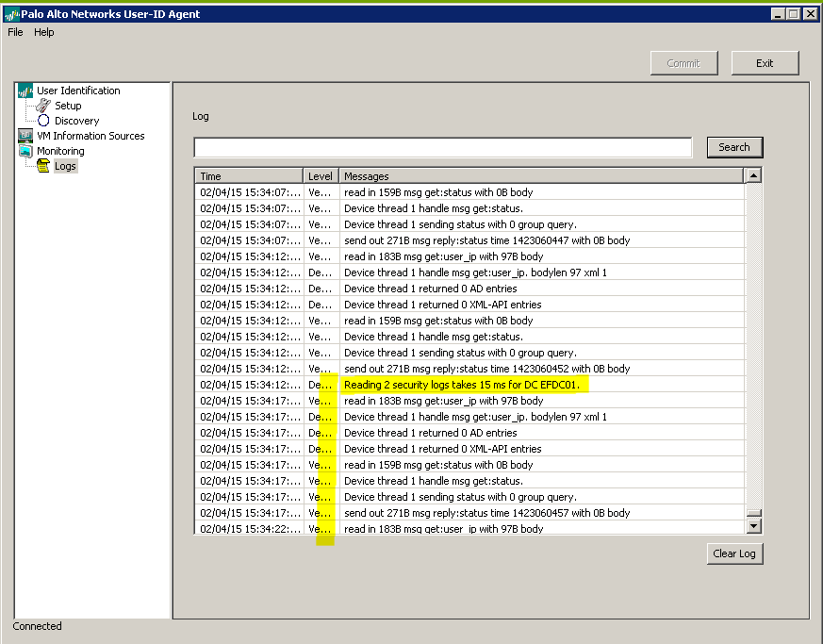
Task: Click the Level column header
Action: 321,176
